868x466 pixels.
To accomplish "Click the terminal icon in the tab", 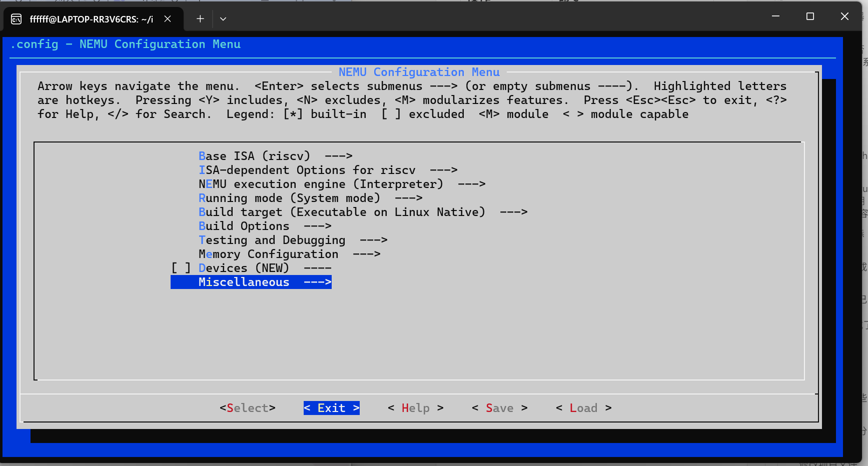I will (16, 19).
